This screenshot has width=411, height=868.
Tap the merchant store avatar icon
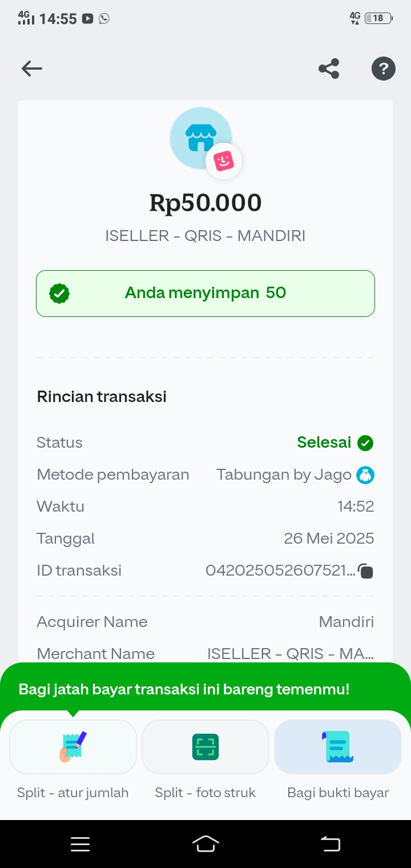point(200,138)
